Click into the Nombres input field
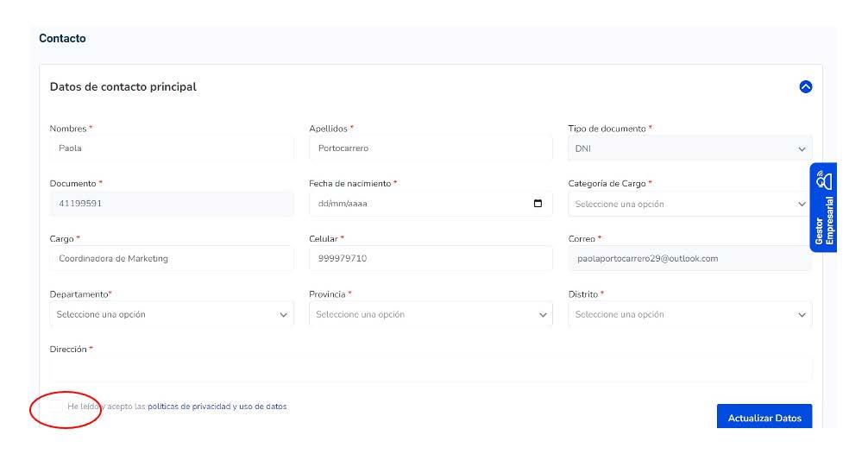868x473 pixels. [172, 148]
